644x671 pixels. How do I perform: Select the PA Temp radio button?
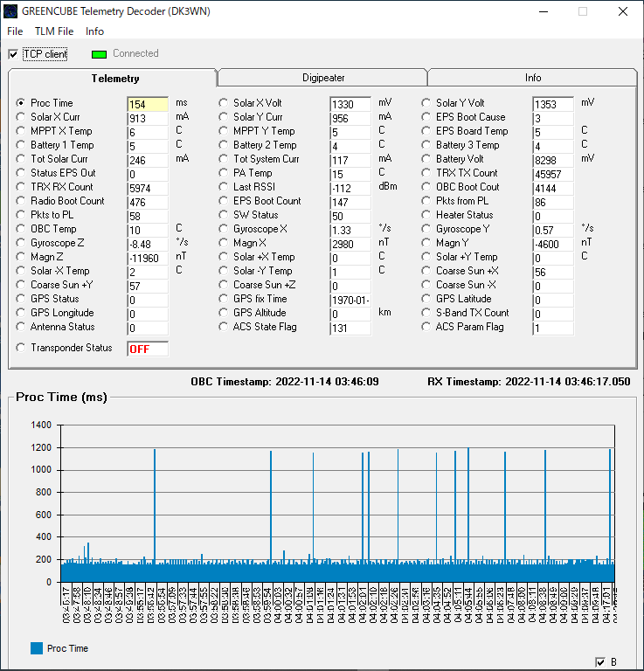pyautogui.click(x=223, y=173)
